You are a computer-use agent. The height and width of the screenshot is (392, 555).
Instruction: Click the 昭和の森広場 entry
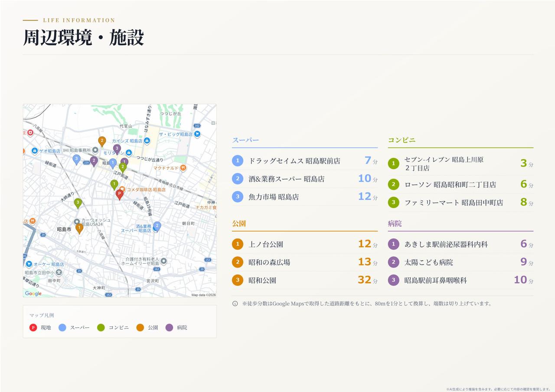tap(305, 262)
